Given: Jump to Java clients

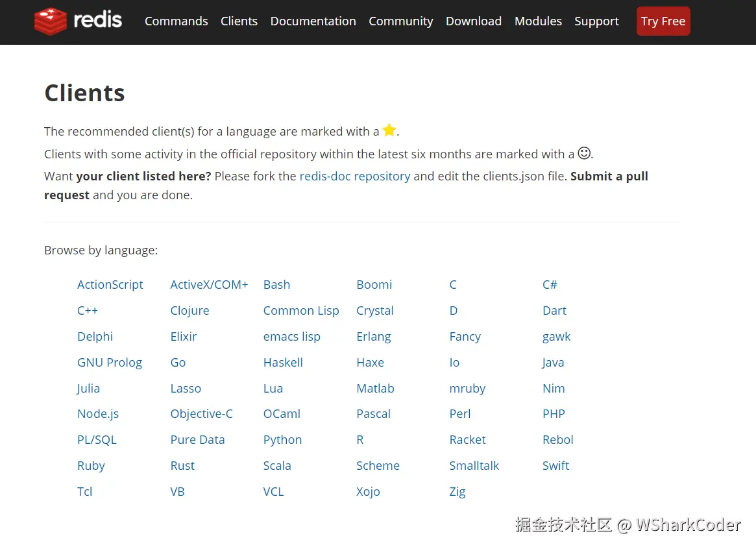Looking at the screenshot, I should [553, 363].
